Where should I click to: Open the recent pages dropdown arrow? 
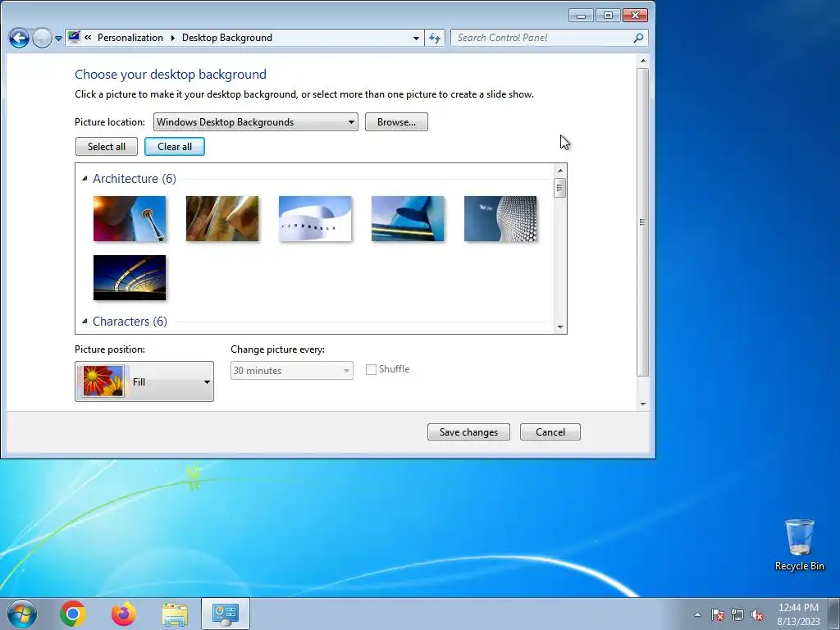(x=58, y=39)
